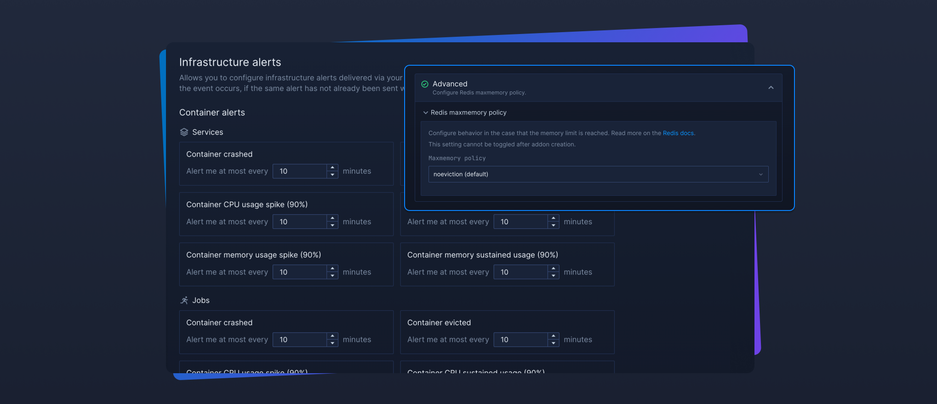
Task: Decrease Container evicted minutes
Action: pyautogui.click(x=553, y=343)
